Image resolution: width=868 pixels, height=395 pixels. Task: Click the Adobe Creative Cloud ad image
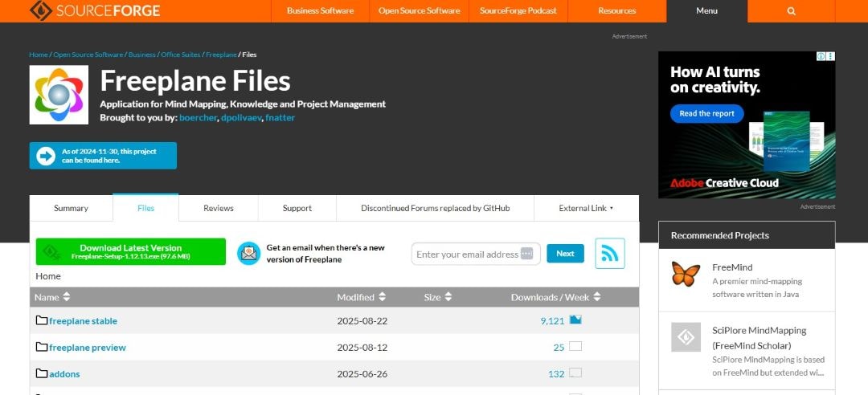pyautogui.click(x=747, y=125)
